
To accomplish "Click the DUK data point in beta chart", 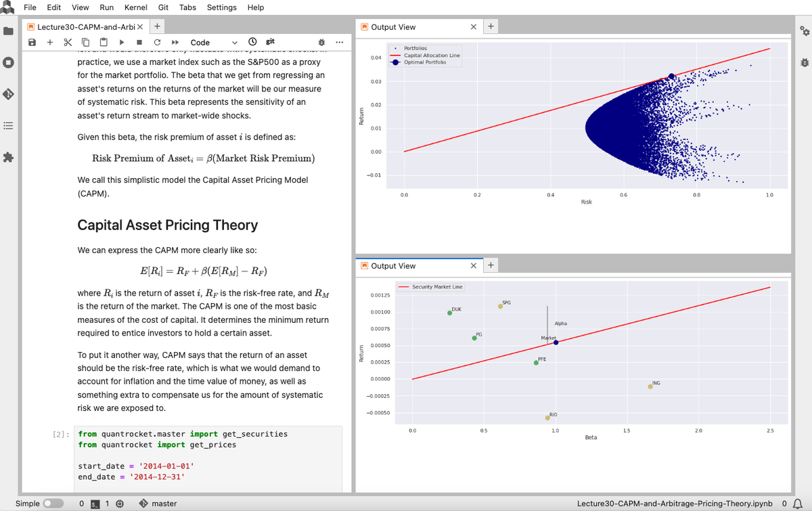I will coord(450,313).
